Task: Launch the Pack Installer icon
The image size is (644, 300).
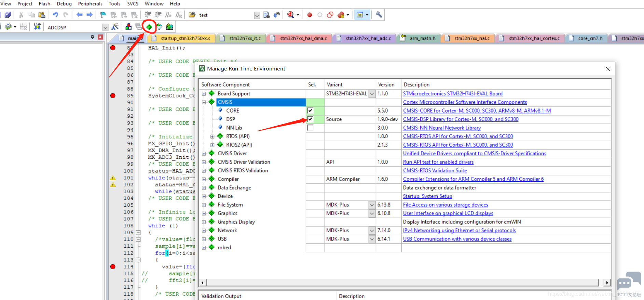Action: [x=169, y=27]
